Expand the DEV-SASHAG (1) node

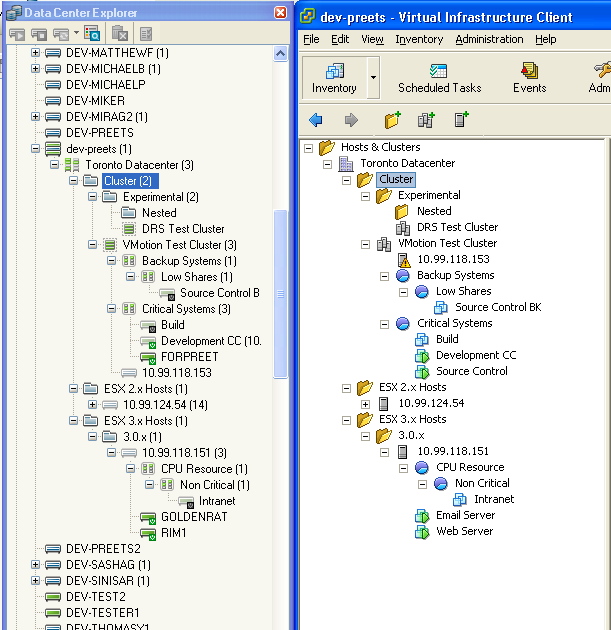35,565
